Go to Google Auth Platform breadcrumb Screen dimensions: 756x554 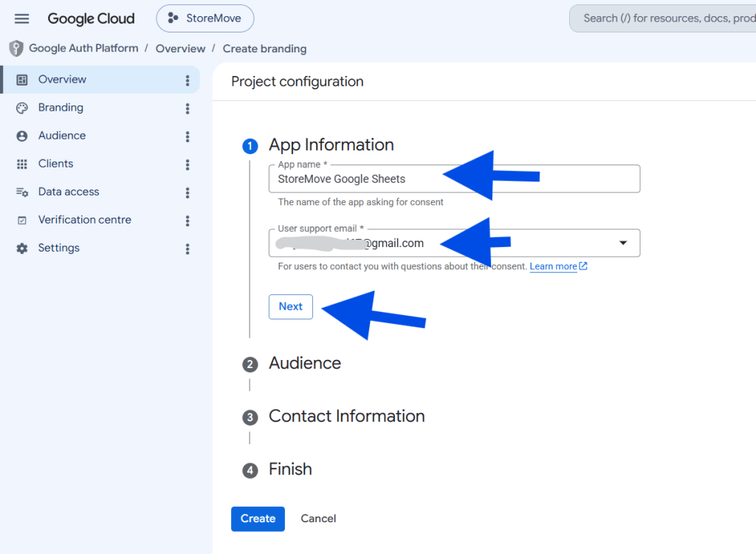coord(83,48)
